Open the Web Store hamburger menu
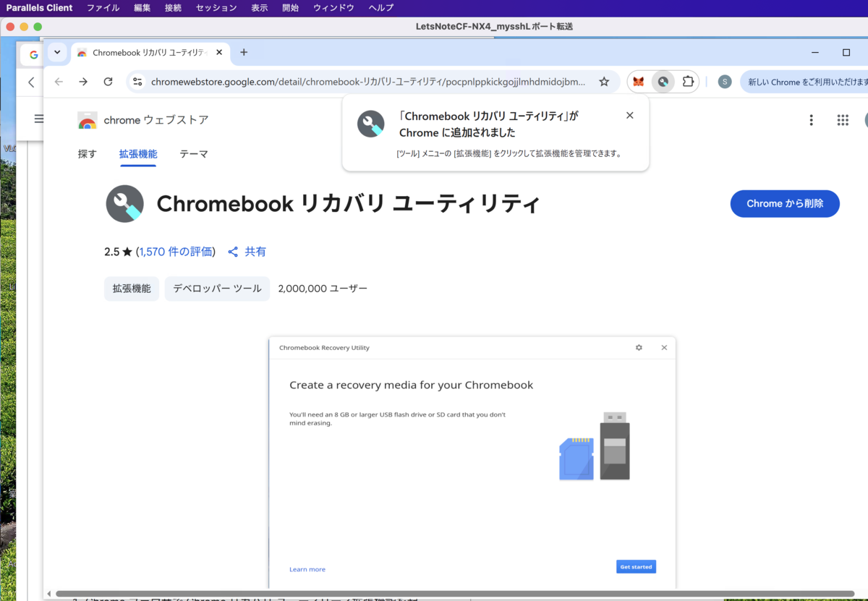868x601 pixels. tap(39, 119)
